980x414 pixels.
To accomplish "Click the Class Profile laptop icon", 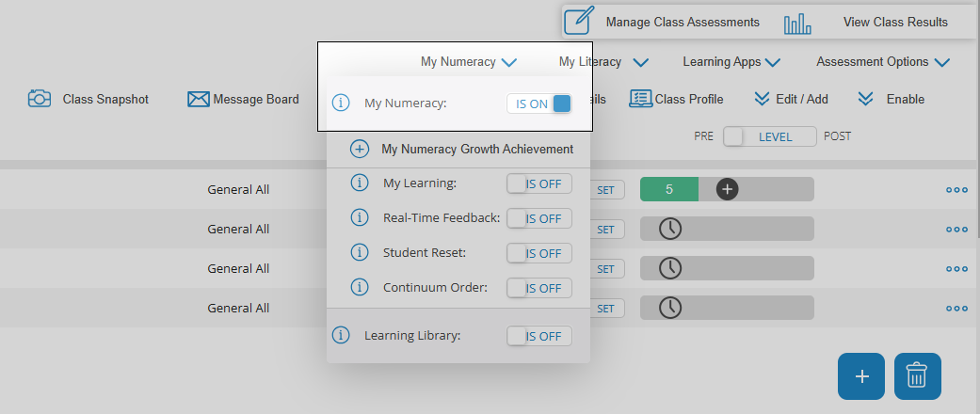I will point(641,99).
